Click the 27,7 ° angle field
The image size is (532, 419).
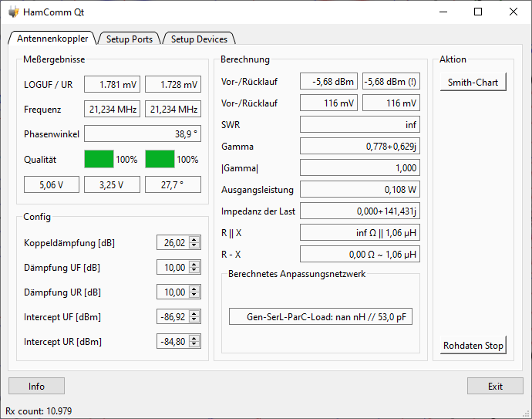pyautogui.click(x=173, y=184)
